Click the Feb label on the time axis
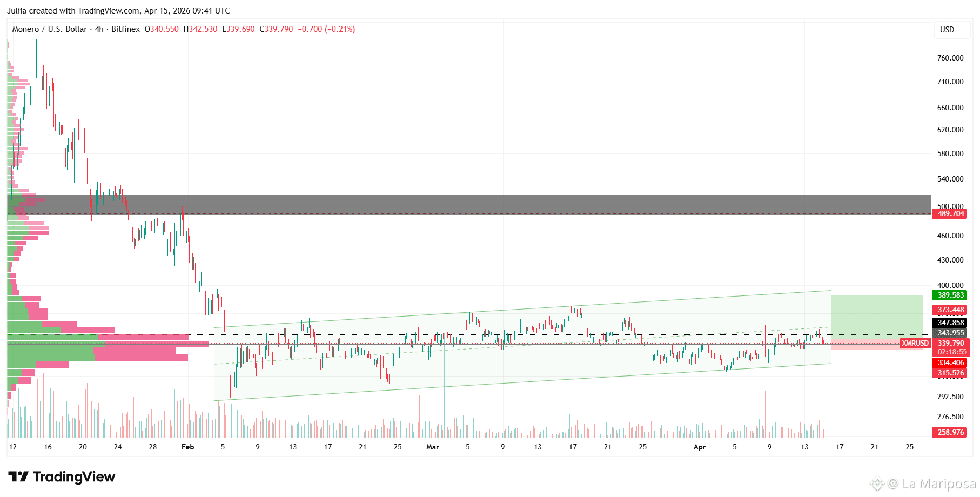This screenshot has width=980, height=497. coord(187,447)
